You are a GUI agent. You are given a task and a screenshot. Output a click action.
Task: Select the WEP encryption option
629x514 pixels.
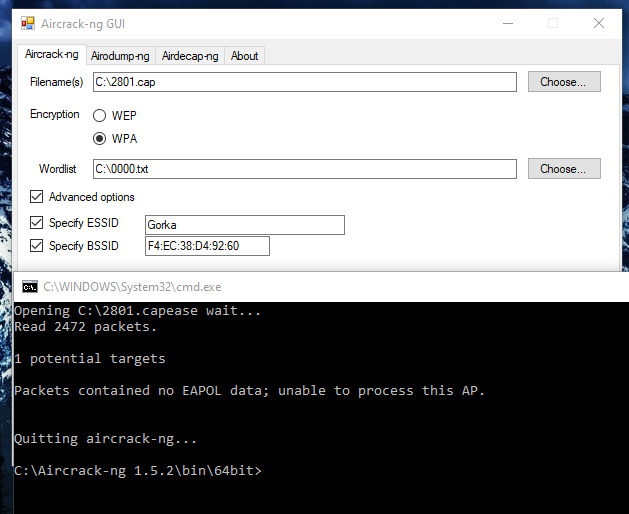click(100, 116)
